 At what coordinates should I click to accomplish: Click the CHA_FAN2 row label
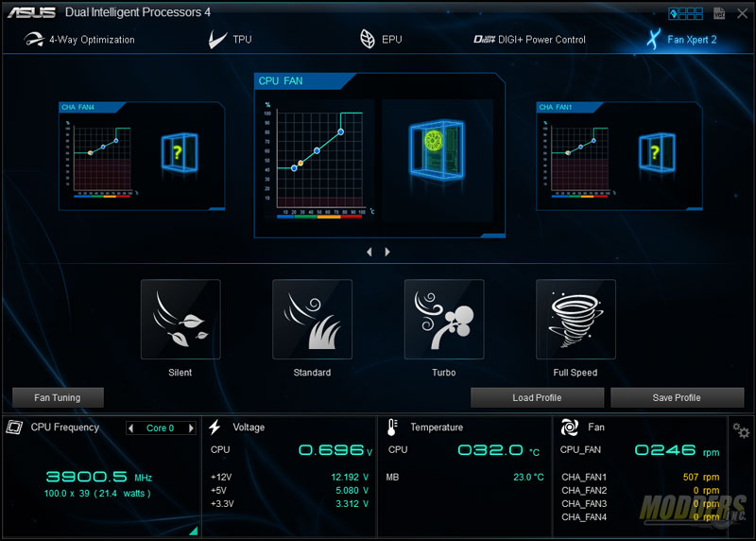tap(584, 490)
